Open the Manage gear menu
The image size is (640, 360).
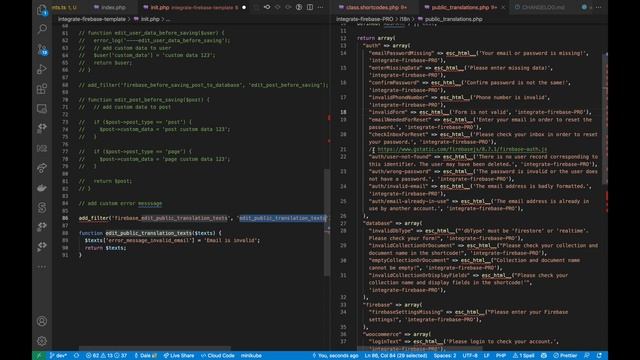tap(42, 341)
